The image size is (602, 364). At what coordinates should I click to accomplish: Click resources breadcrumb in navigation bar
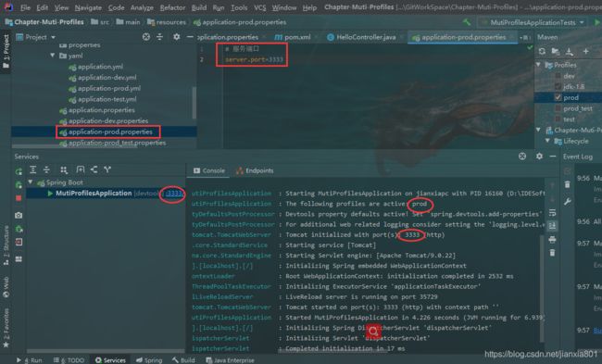pos(166,22)
